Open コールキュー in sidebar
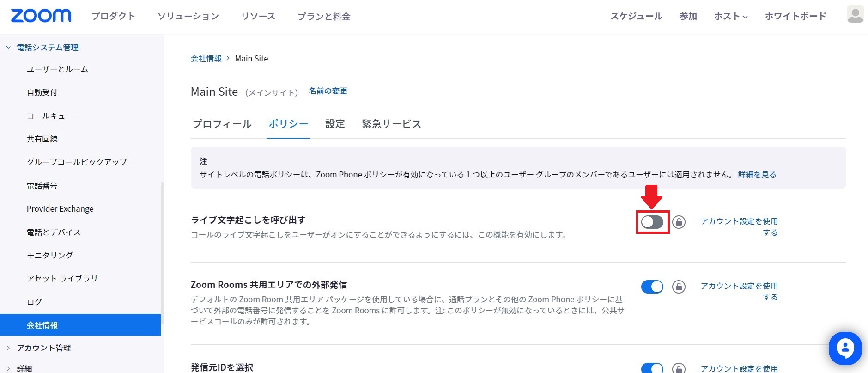The height and width of the screenshot is (373, 868). [x=50, y=116]
